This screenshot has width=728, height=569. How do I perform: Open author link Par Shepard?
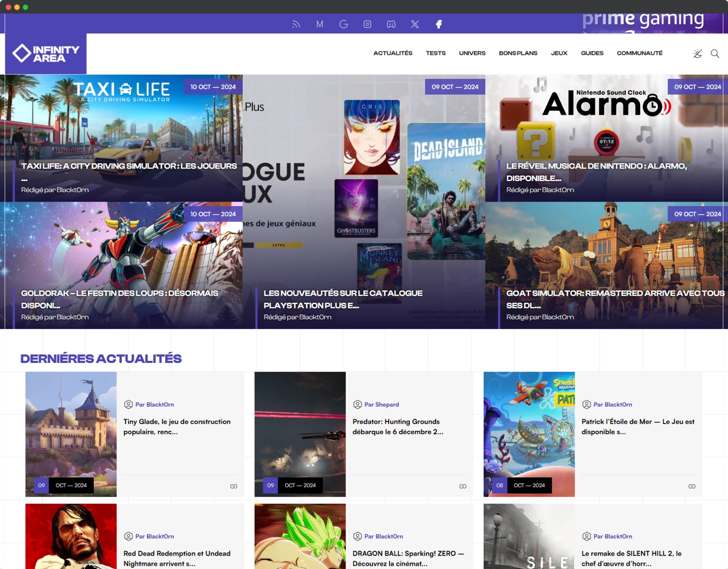(381, 405)
